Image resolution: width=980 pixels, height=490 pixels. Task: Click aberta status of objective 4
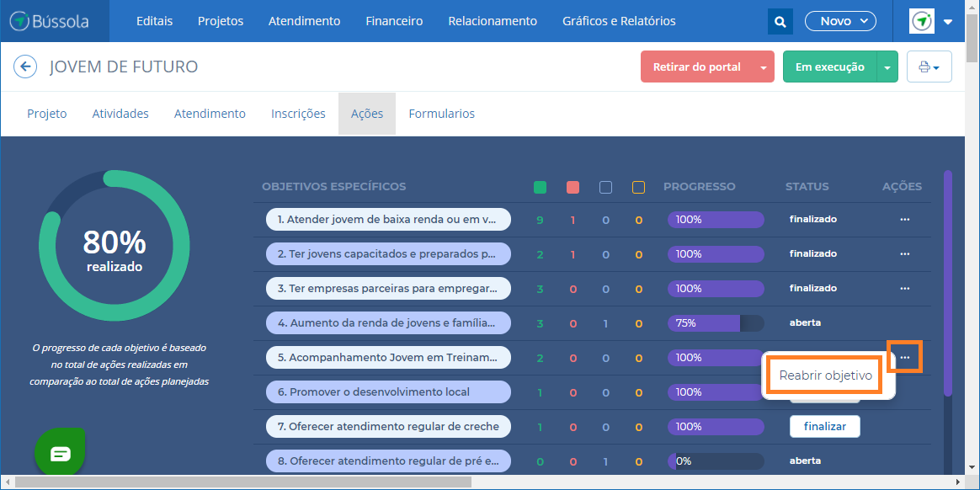pyautogui.click(x=805, y=323)
